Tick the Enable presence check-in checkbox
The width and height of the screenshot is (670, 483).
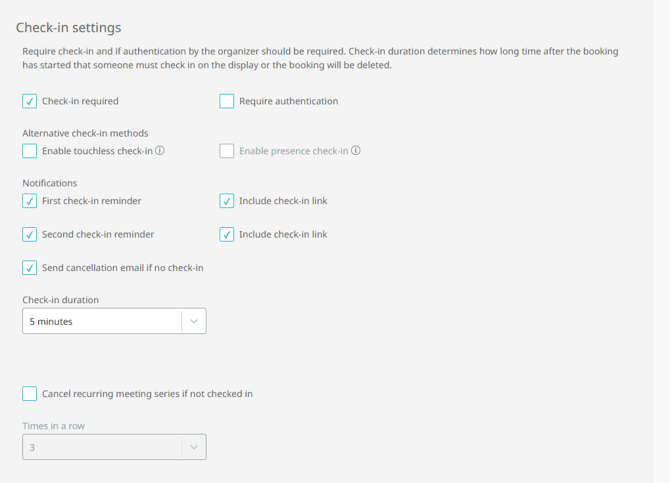click(x=227, y=151)
